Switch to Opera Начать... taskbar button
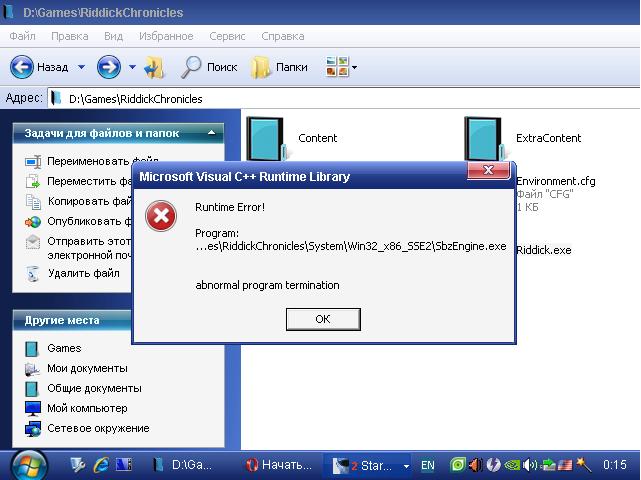This screenshot has height=480, width=641. pyautogui.click(x=279, y=465)
